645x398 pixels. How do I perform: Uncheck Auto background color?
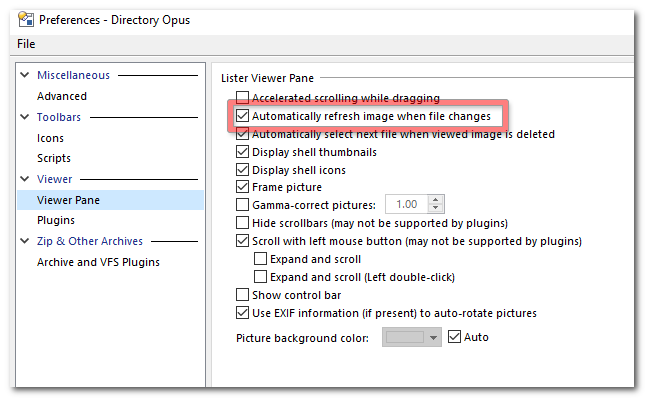click(x=454, y=337)
